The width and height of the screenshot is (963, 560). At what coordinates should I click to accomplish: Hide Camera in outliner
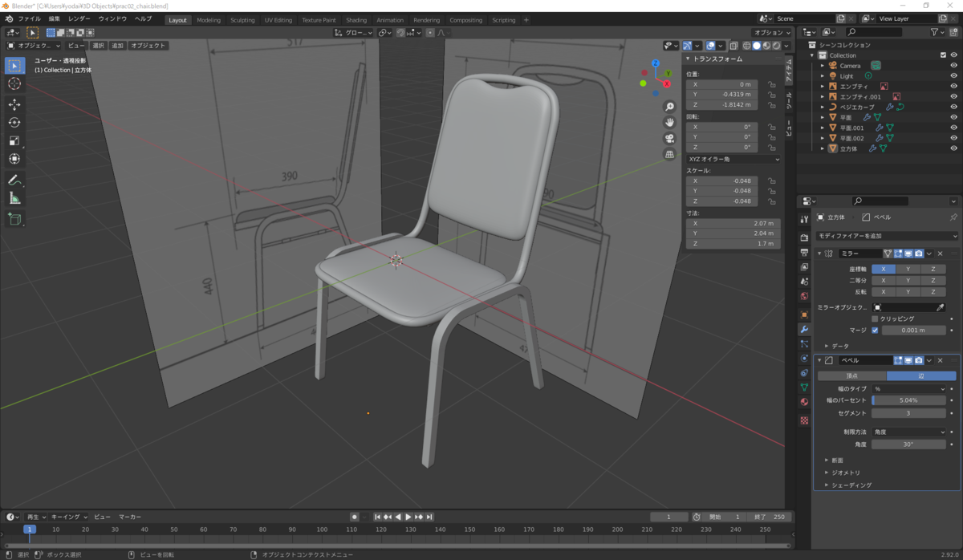[953, 66]
